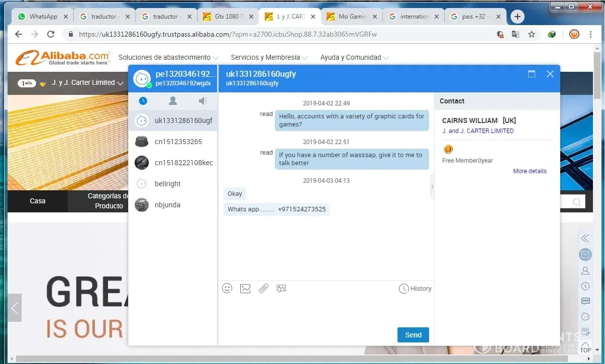Jump to page TOP button

coord(585,347)
